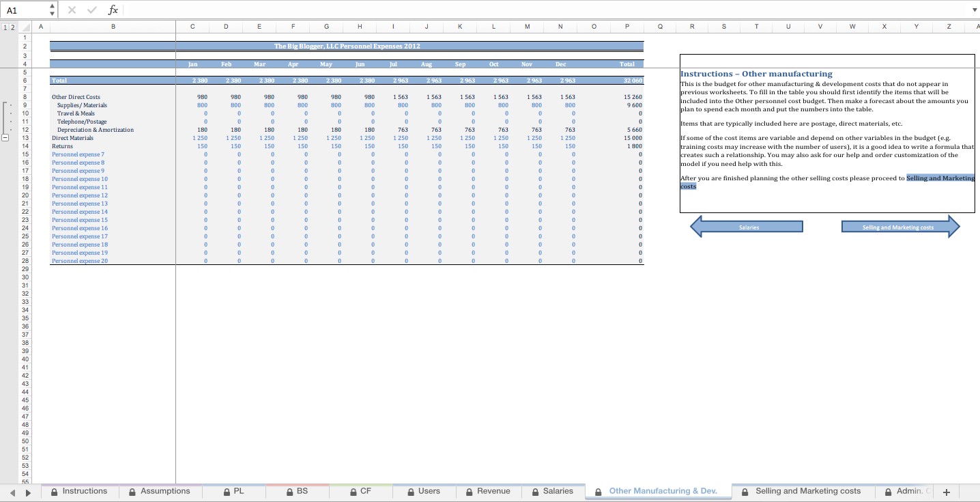980x502 pixels.
Task: Click the right Selling and Marketing costs arrow shape
Action: [x=901, y=227]
